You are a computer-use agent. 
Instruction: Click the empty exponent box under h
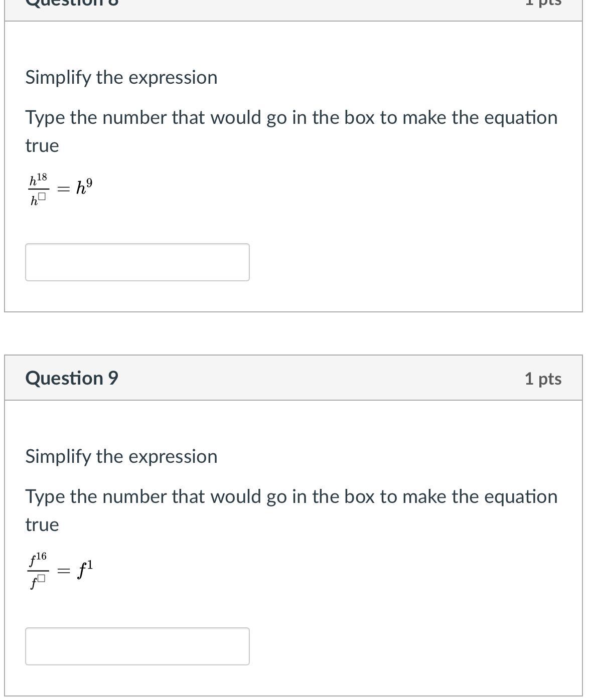pyautogui.click(x=42, y=197)
